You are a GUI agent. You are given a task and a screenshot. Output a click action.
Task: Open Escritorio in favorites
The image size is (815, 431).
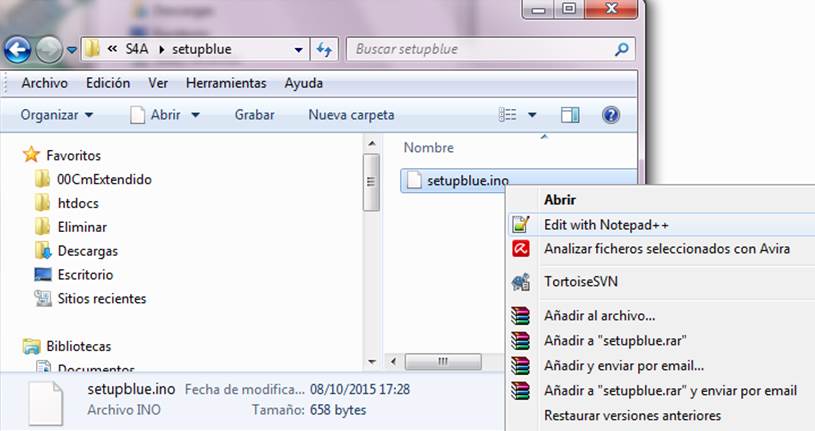click(x=85, y=275)
